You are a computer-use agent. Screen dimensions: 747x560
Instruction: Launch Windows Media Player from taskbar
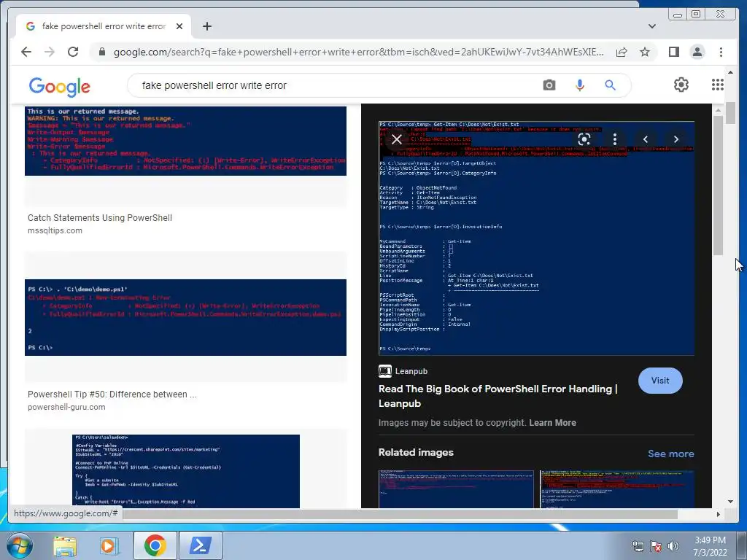[x=109, y=545]
